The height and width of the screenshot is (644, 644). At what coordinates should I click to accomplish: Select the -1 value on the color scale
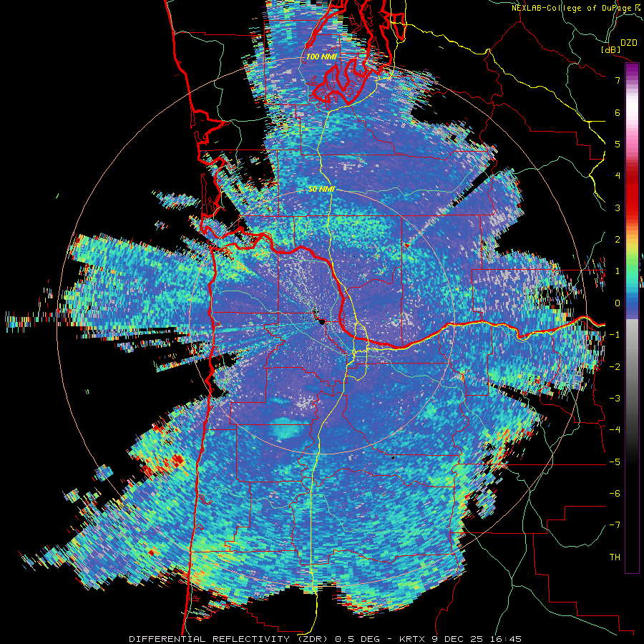pos(615,335)
